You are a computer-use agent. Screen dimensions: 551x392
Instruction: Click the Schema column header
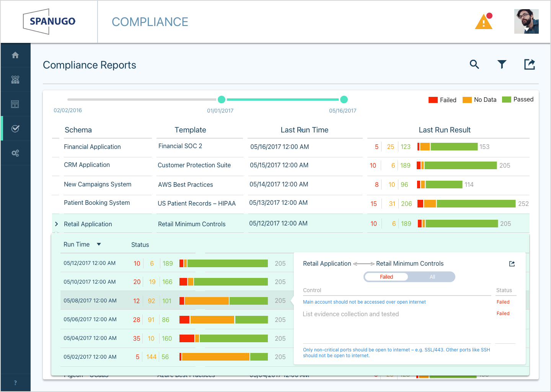[78, 130]
